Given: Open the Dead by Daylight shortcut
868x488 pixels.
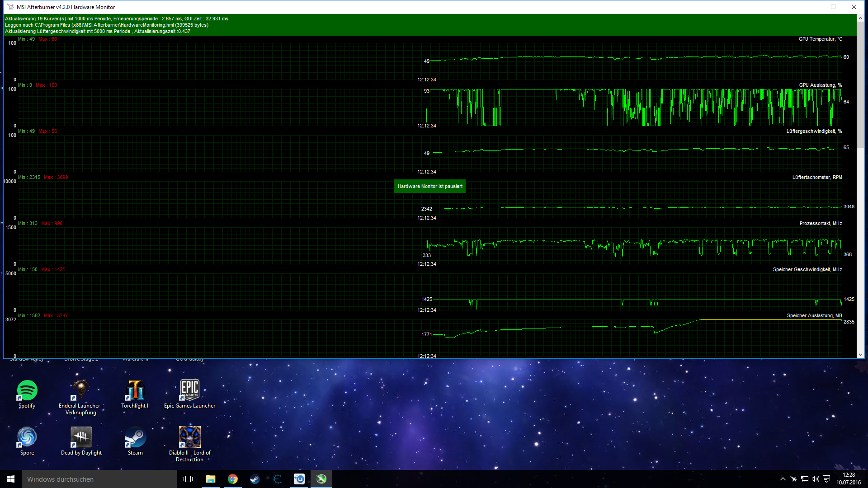Looking at the screenshot, I should pos(81,437).
